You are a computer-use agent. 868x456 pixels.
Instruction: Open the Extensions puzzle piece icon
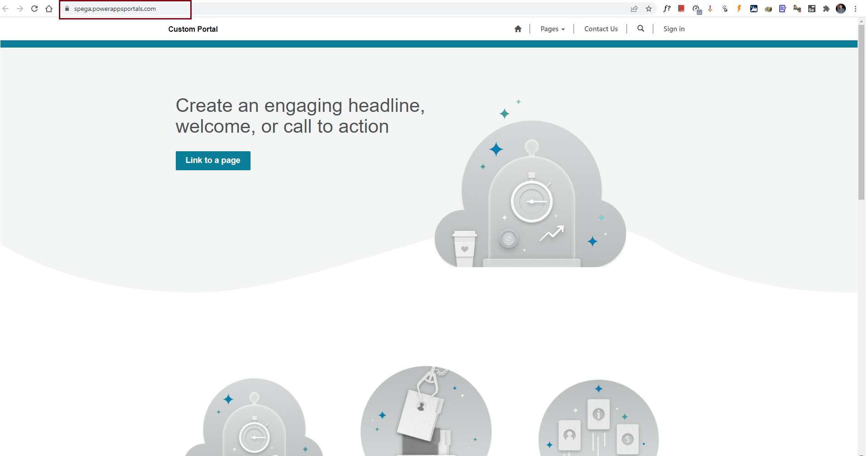[x=826, y=9]
